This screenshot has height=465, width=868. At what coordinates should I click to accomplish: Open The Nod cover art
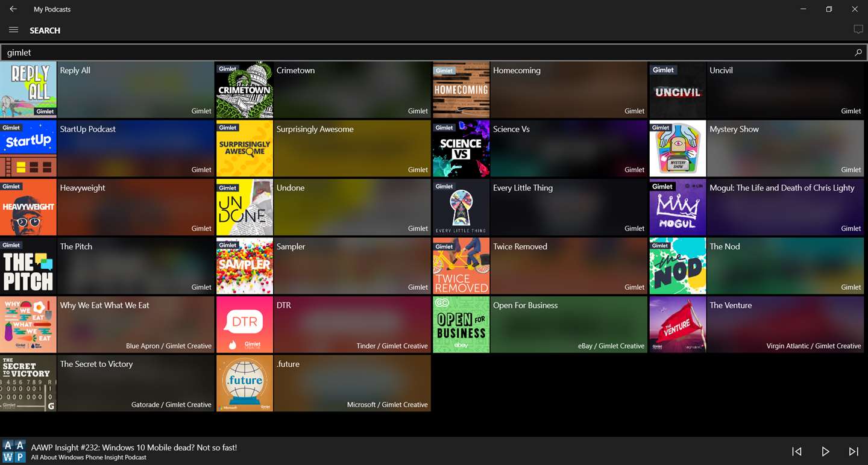coord(678,266)
